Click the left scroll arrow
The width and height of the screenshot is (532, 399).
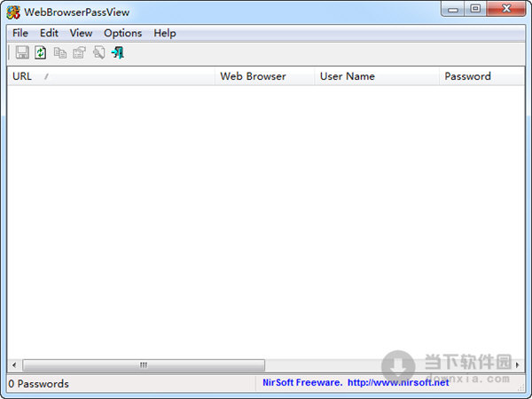[x=14, y=365]
